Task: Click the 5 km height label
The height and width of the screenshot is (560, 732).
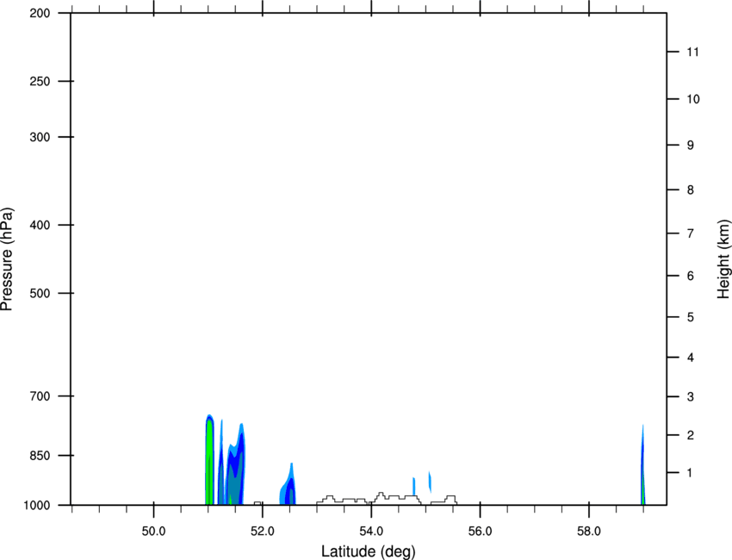Action: click(691, 317)
